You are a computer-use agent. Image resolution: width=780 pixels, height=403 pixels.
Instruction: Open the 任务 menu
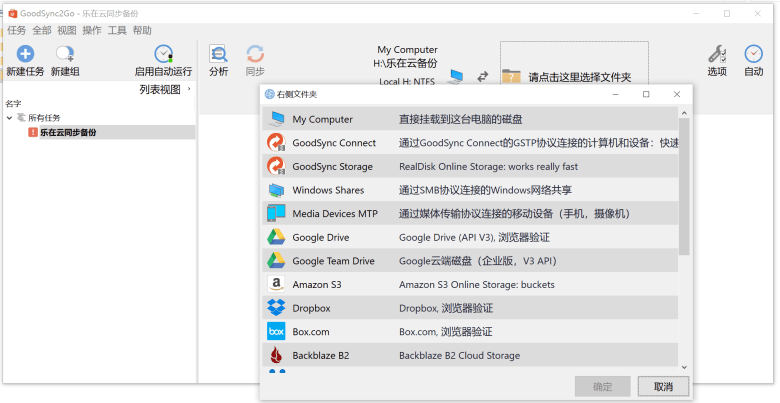[16, 30]
